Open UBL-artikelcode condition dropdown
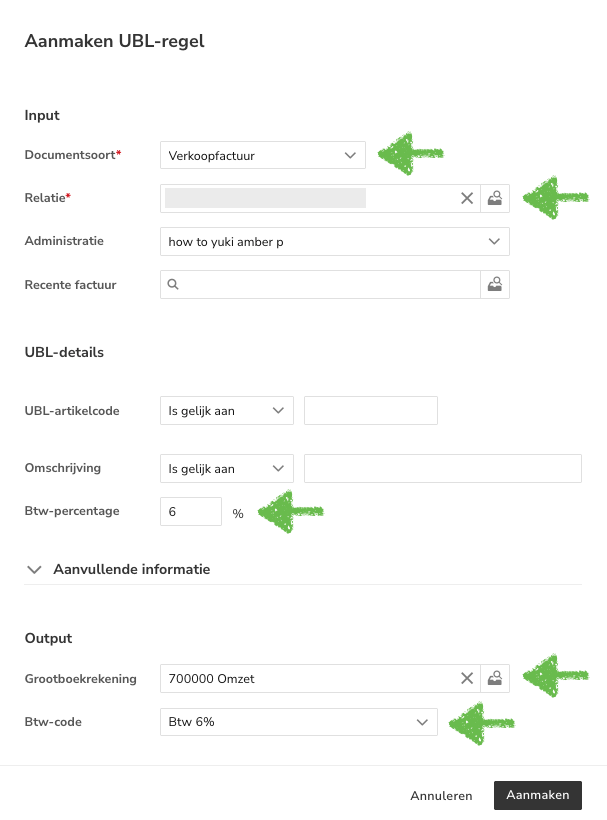The width and height of the screenshot is (607, 820). pyautogui.click(x=226, y=410)
